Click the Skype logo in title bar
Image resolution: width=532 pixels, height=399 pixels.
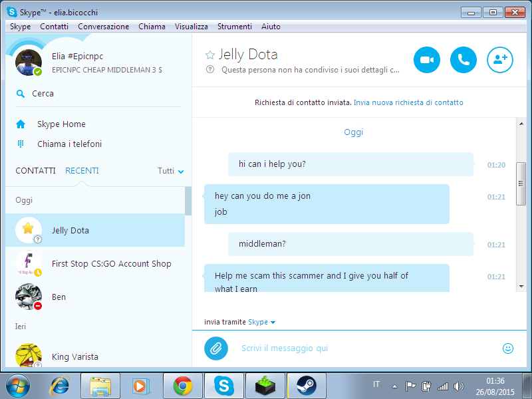(x=12, y=12)
